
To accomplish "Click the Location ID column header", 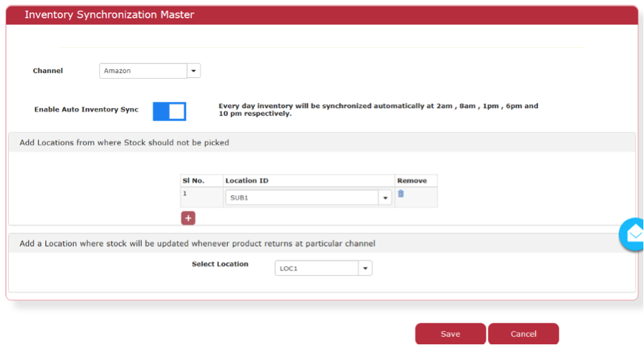I will point(309,181).
